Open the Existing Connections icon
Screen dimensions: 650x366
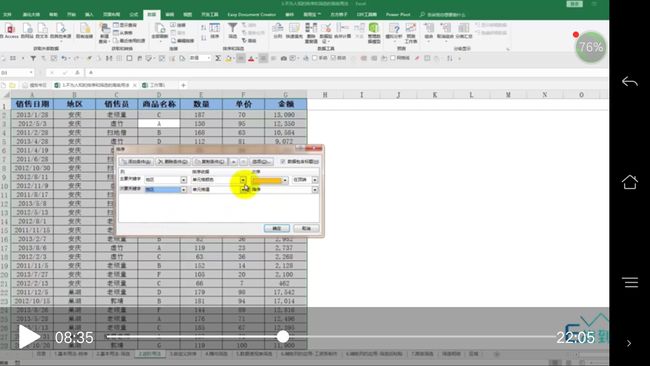85,28
